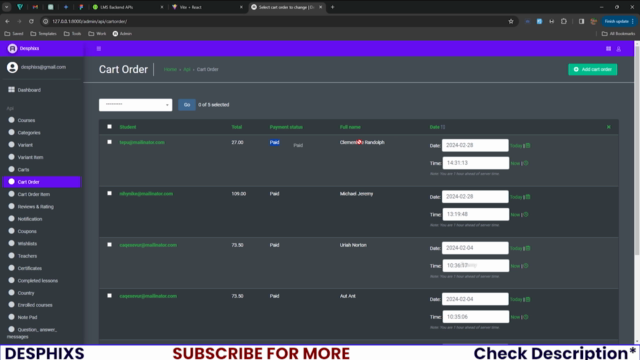Screen dimensions: 640x360
Task: Open the tepu@mailinator.com student link
Action: coord(142,142)
